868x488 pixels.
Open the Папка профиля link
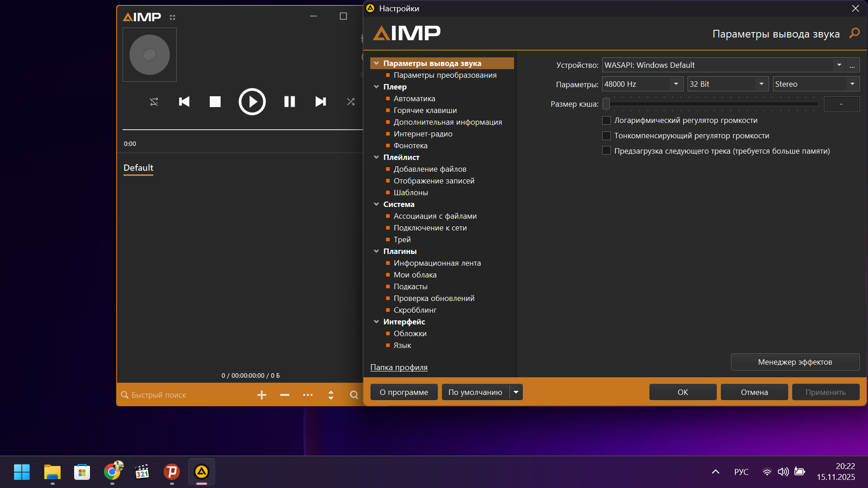[399, 367]
